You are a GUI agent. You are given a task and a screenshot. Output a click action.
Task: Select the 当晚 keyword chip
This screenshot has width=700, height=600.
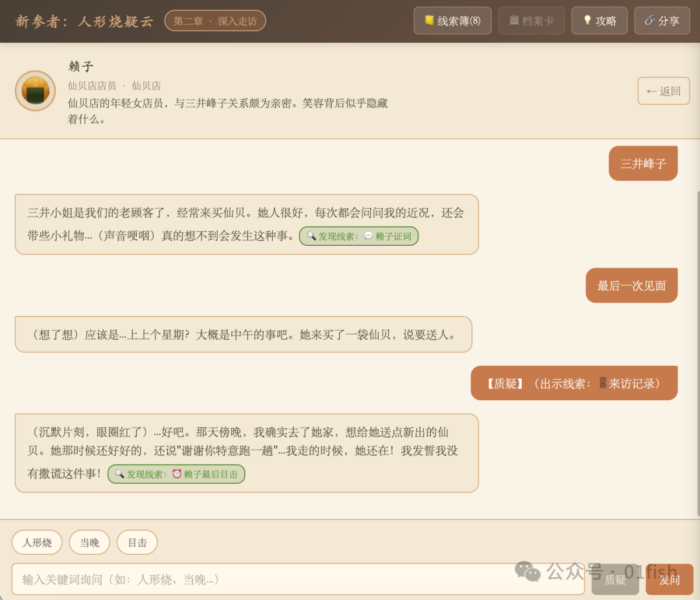coord(89,542)
